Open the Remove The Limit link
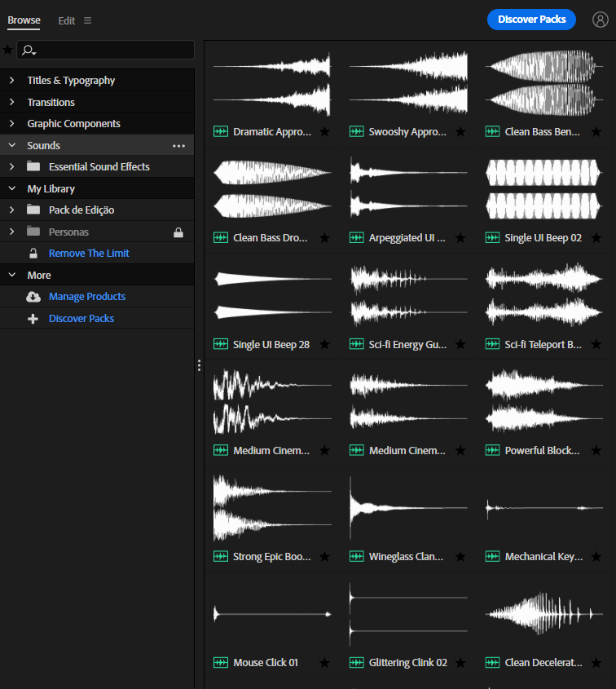Image resolution: width=616 pixels, height=689 pixels. (x=89, y=254)
